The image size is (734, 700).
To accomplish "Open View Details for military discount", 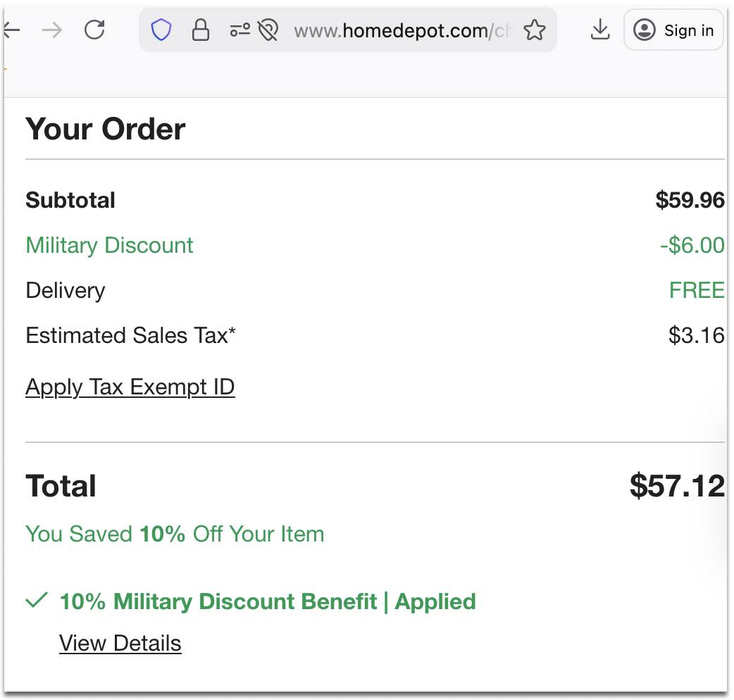I will [120, 643].
